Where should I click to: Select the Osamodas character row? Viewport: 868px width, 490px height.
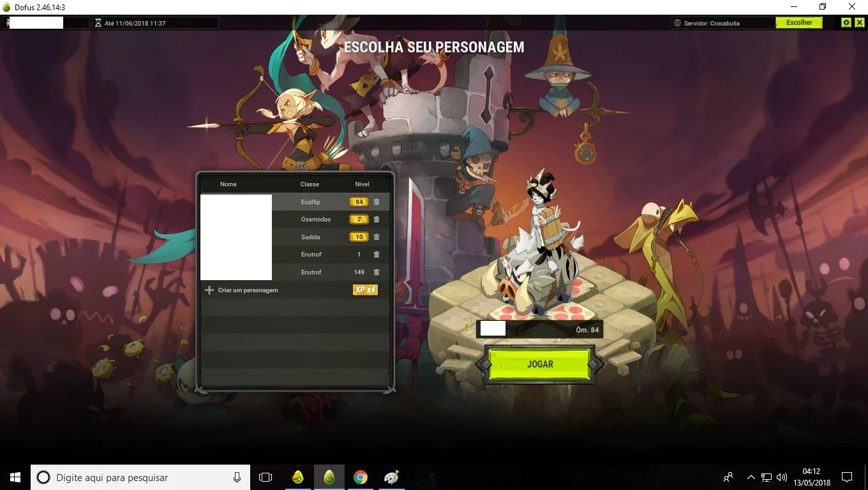295,219
